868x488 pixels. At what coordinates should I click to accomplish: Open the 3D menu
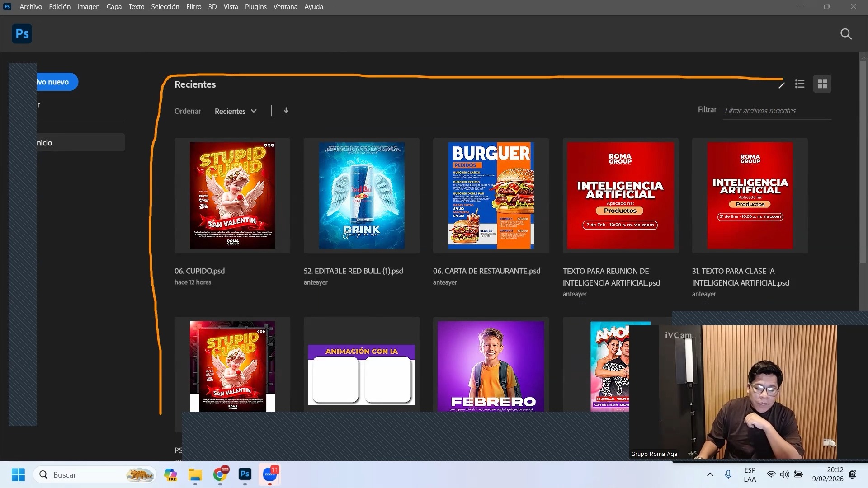[212, 7]
